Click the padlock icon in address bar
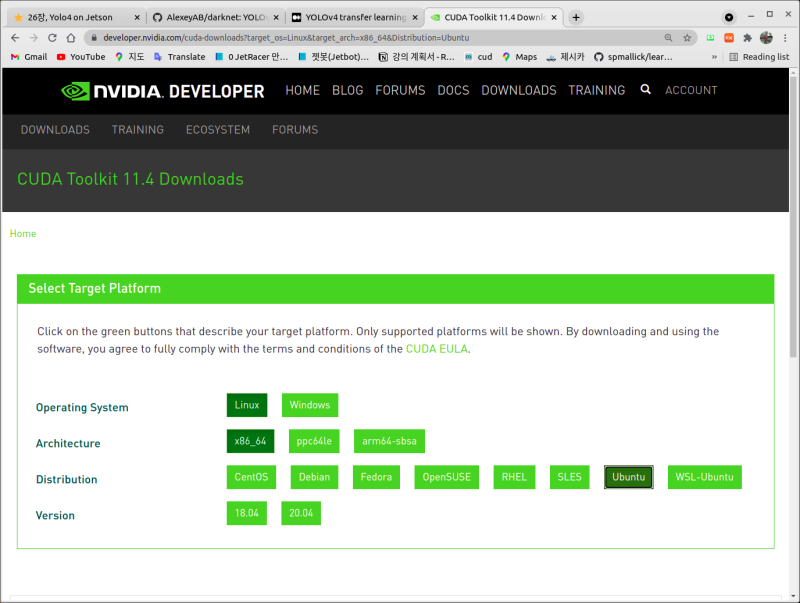Screen dimensions: 800x603 tap(94, 38)
